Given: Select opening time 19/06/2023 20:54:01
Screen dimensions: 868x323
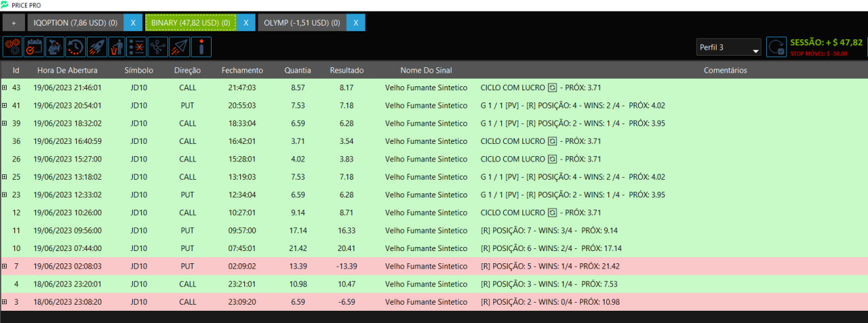Looking at the screenshot, I should [67, 105].
